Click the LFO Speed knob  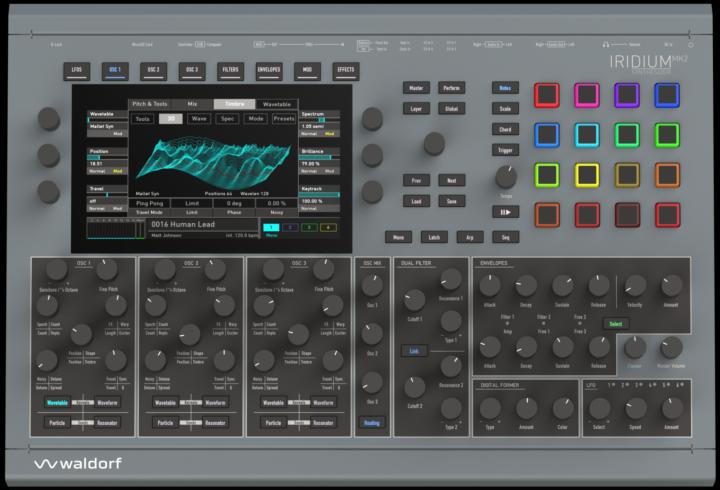click(x=636, y=408)
